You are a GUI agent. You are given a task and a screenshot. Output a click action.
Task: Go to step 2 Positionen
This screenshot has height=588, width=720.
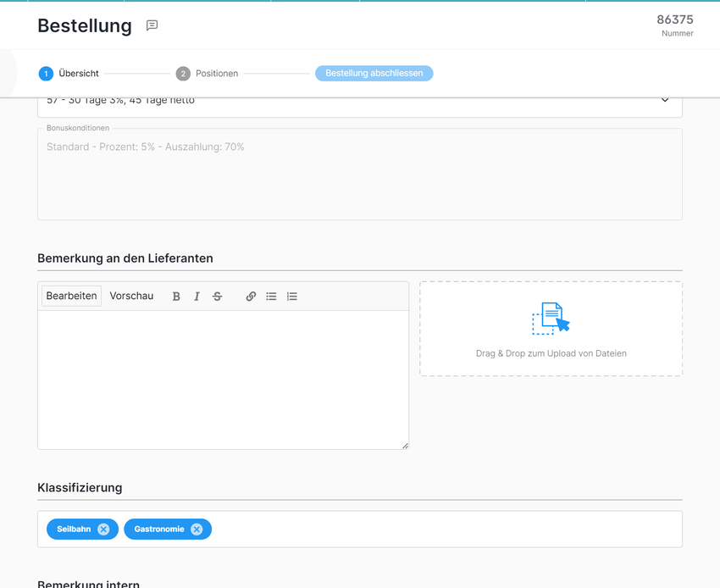[207, 74]
